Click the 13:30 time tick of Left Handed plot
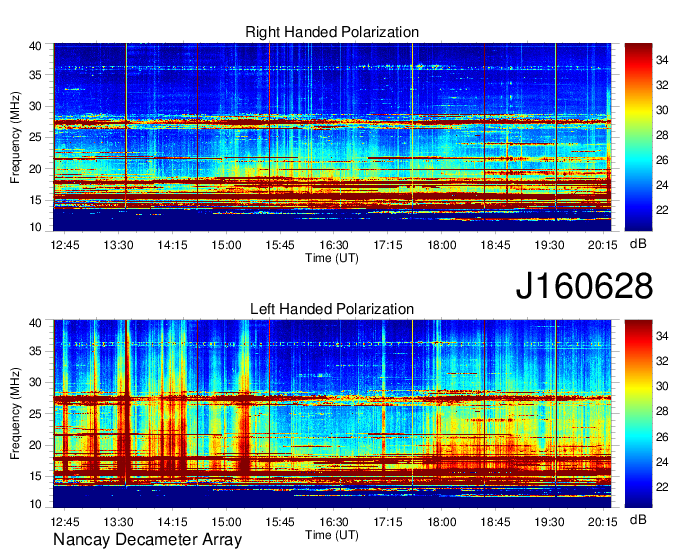The width and height of the screenshot is (680, 552). click(118, 521)
